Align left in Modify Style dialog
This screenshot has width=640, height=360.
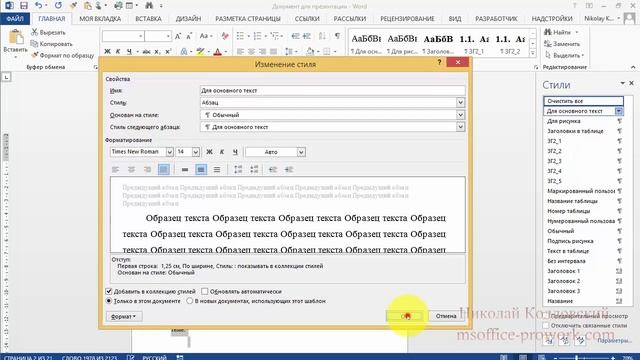[x=116, y=169]
